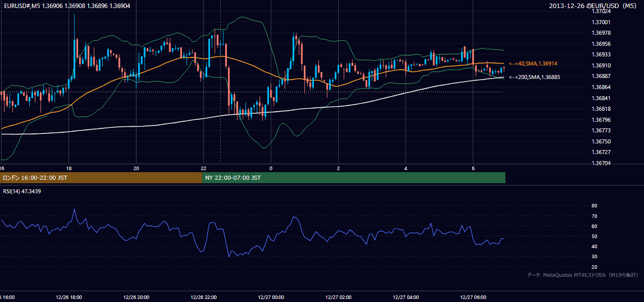Click the bottom date label 12/26 18:00

click(69, 297)
